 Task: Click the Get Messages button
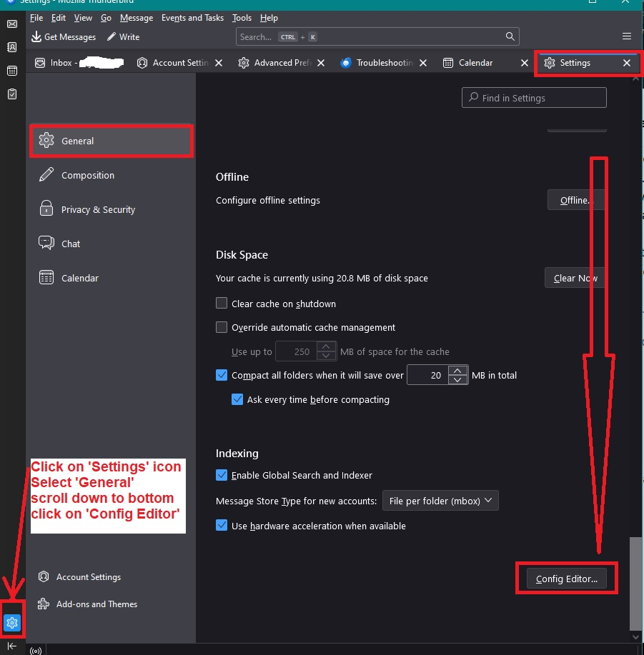[64, 36]
